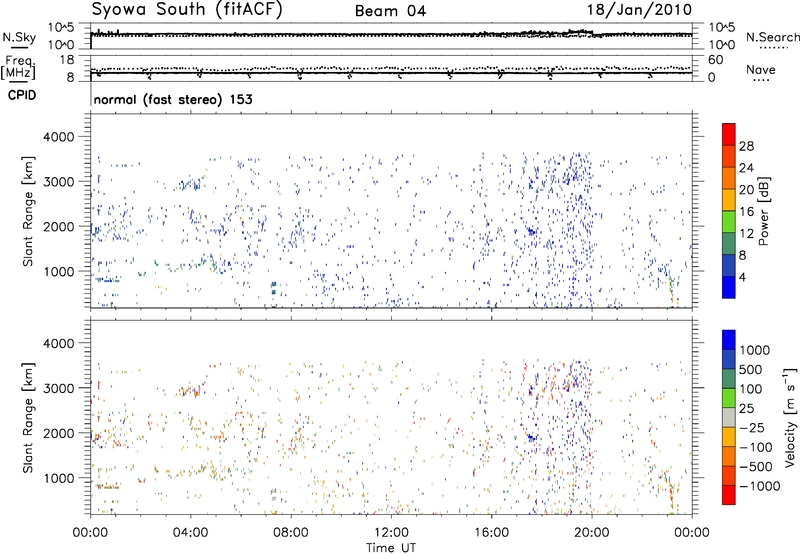This screenshot has width=800, height=554.
Task: Click the '10^5' left label of noise panel
Action: click(x=61, y=28)
